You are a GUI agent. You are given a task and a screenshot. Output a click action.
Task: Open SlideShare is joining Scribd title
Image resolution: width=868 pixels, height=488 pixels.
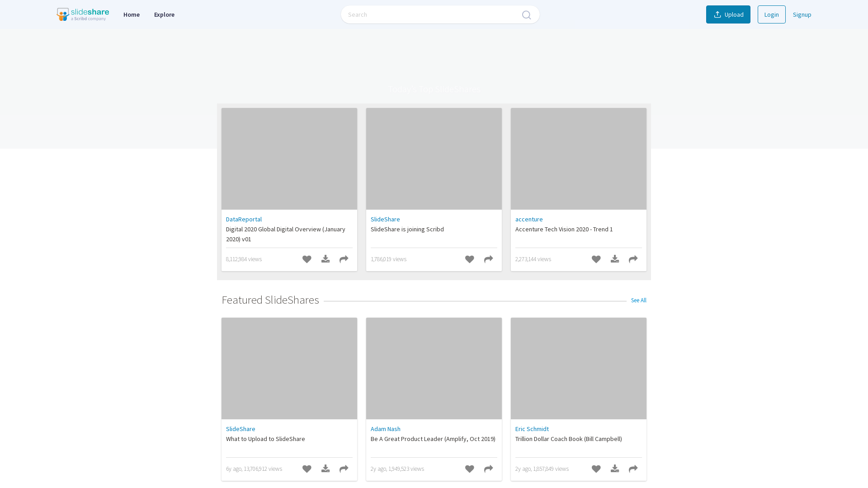pos(407,229)
